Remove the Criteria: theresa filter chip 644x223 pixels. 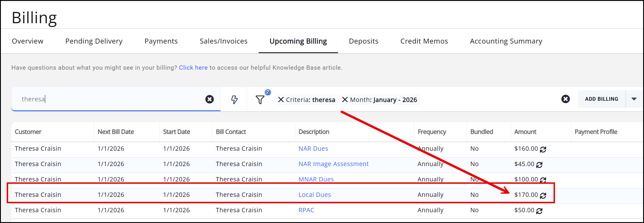coord(281,100)
